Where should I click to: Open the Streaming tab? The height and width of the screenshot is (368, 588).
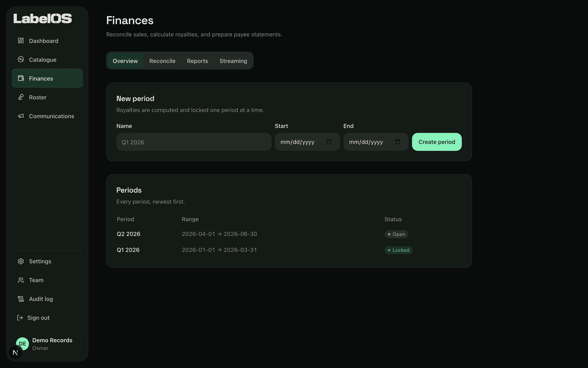(x=233, y=61)
